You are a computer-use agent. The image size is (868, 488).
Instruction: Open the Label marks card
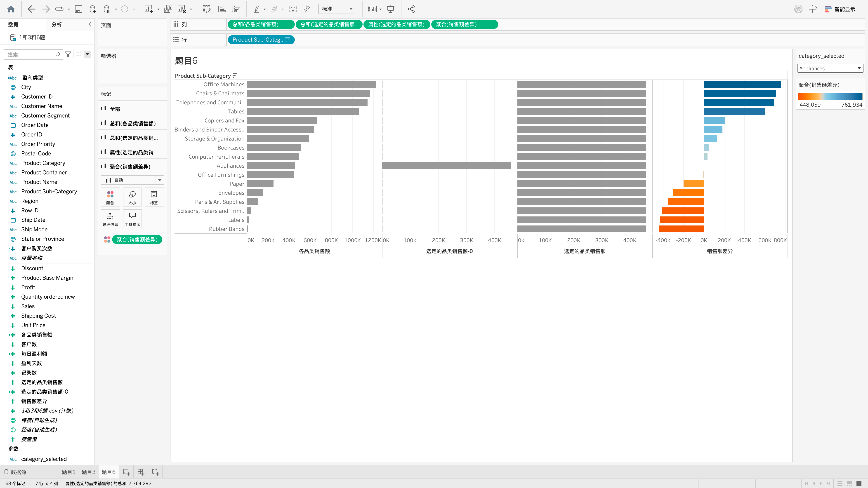coord(154,197)
